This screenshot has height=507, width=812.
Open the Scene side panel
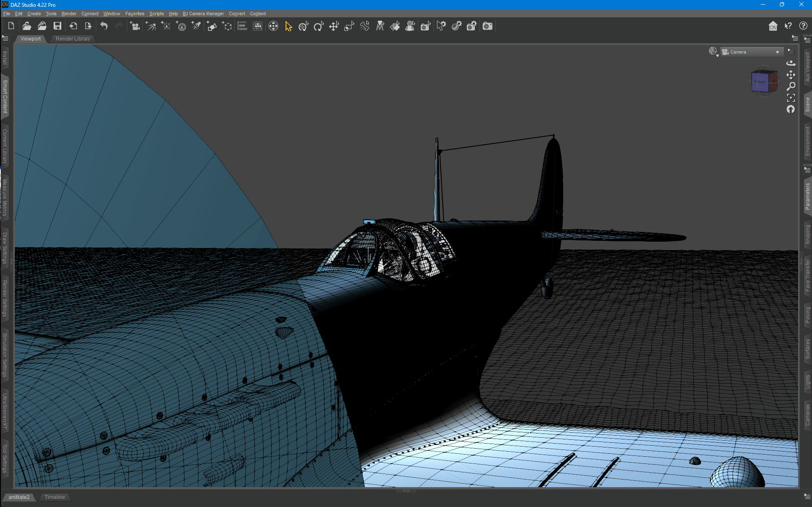coord(807,104)
